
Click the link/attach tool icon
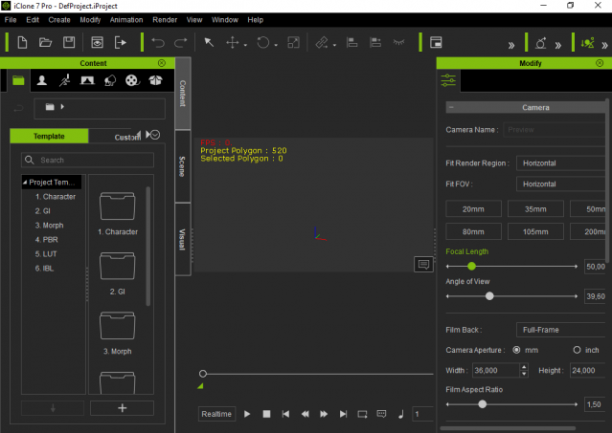pos(322,42)
